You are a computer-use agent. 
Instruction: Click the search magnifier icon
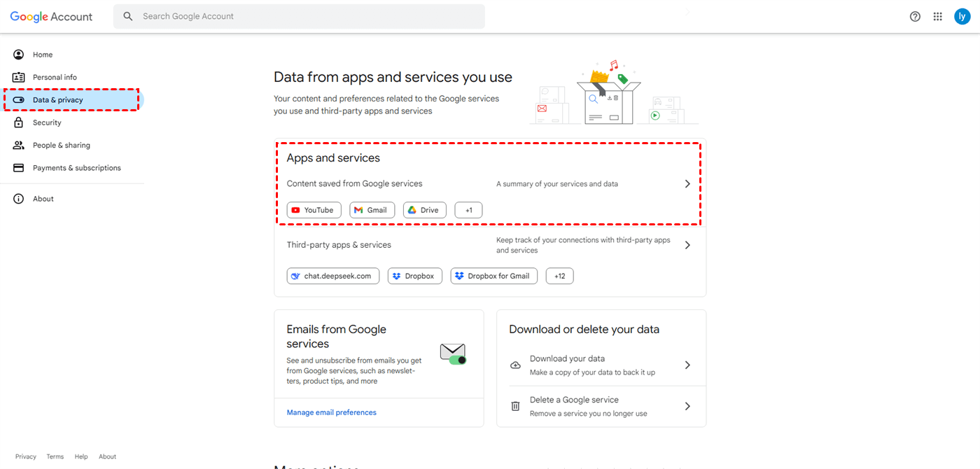pos(128,16)
